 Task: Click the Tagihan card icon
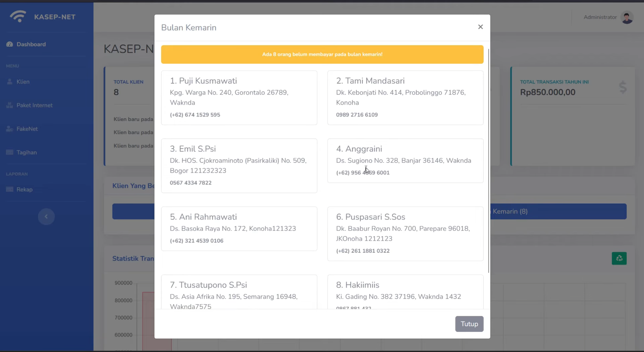pos(10,152)
